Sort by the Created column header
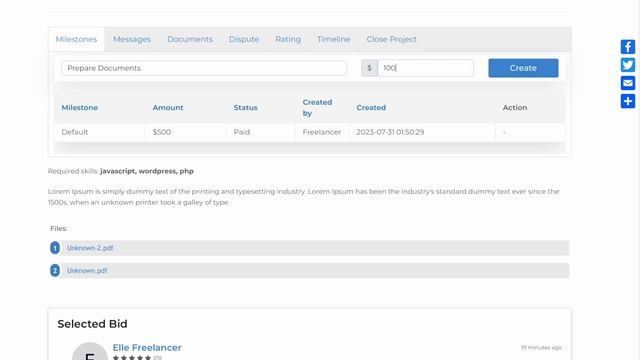The width and height of the screenshot is (640, 360). [x=371, y=108]
